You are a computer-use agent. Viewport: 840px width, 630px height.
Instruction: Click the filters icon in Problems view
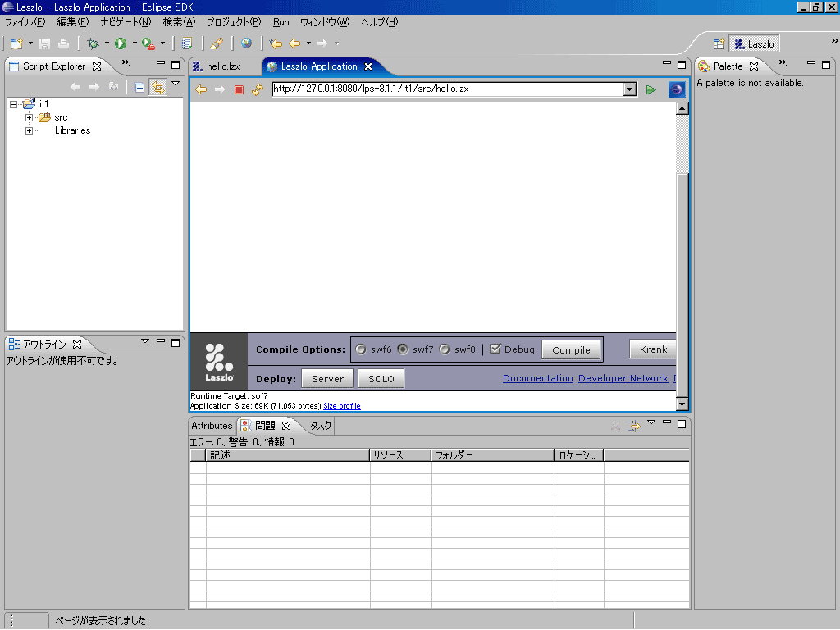(x=634, y=426)
